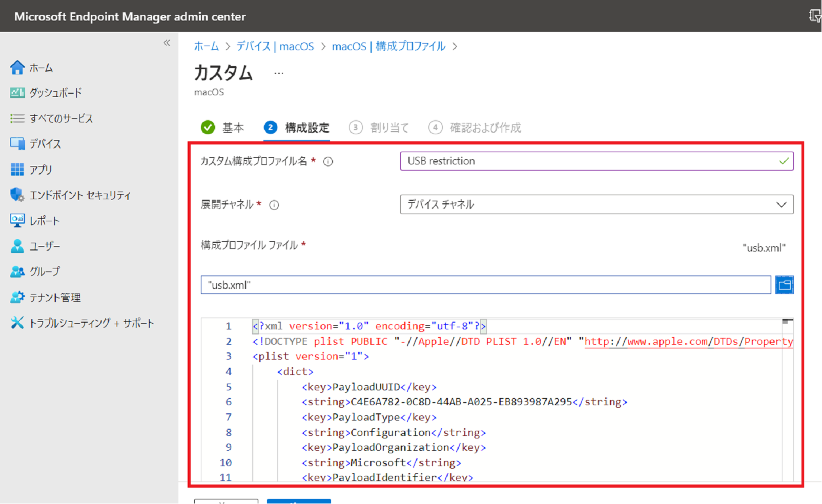The height and width of the screenshot is (504, 822).
Task: Click feedback icon in top header
Action: [x=815, y=16]
